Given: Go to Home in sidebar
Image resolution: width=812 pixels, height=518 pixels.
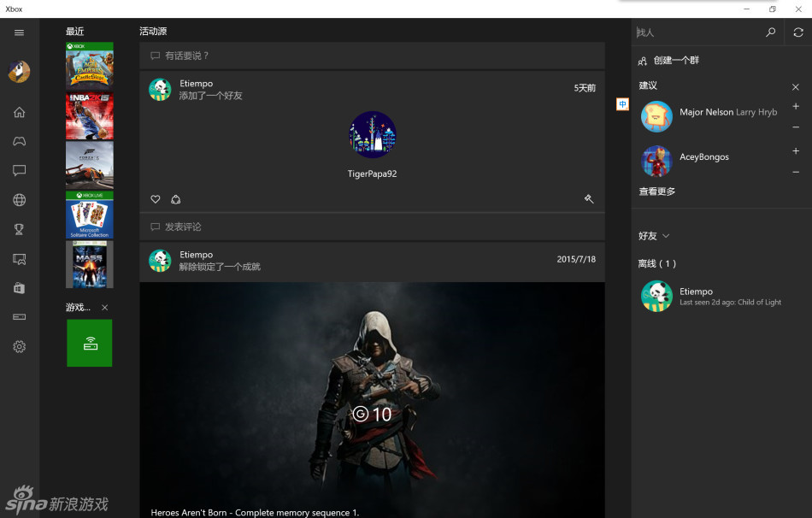Looking at the screenshot, I should (19, 112).
